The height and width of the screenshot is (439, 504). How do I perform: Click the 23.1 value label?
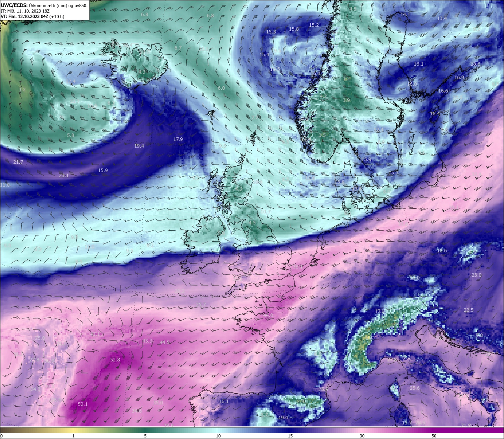[64, 175]
